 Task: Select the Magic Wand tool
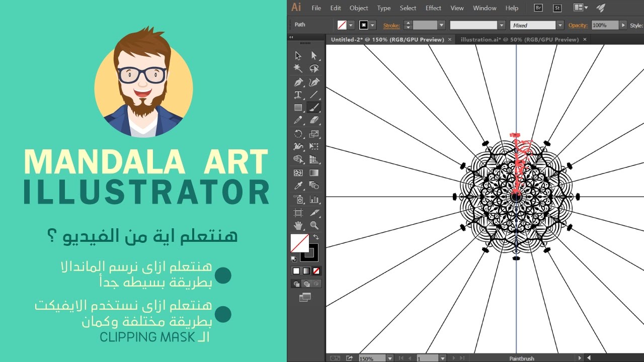pyautogui.click(x=298, y=68)
